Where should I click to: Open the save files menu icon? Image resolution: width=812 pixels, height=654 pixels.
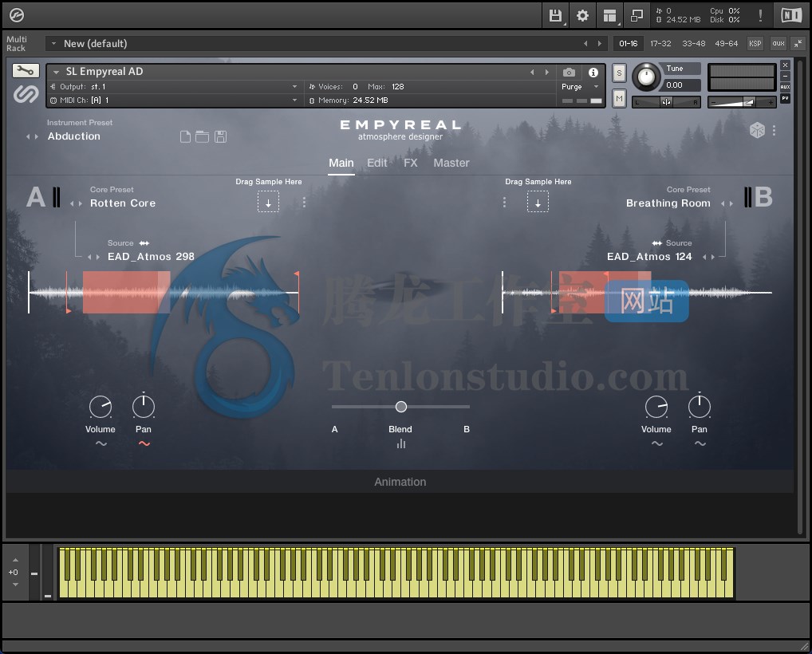click(x=555, y=15)
